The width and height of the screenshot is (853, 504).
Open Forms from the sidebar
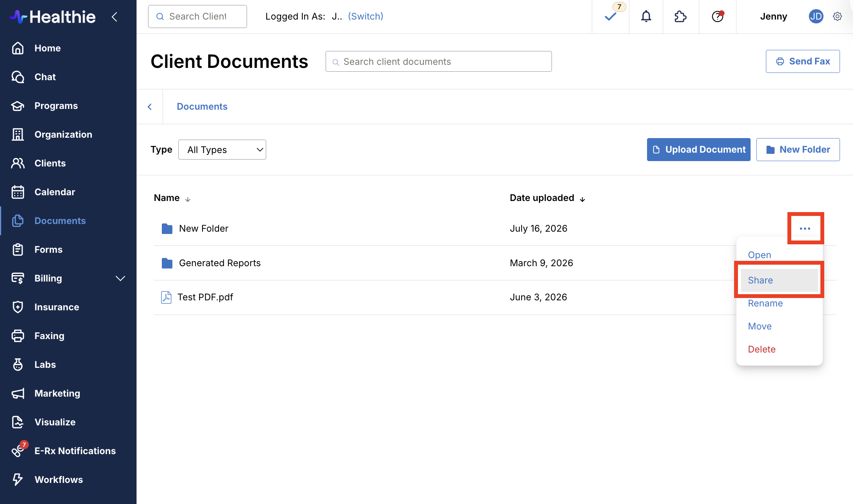click(x=48, y=250)
